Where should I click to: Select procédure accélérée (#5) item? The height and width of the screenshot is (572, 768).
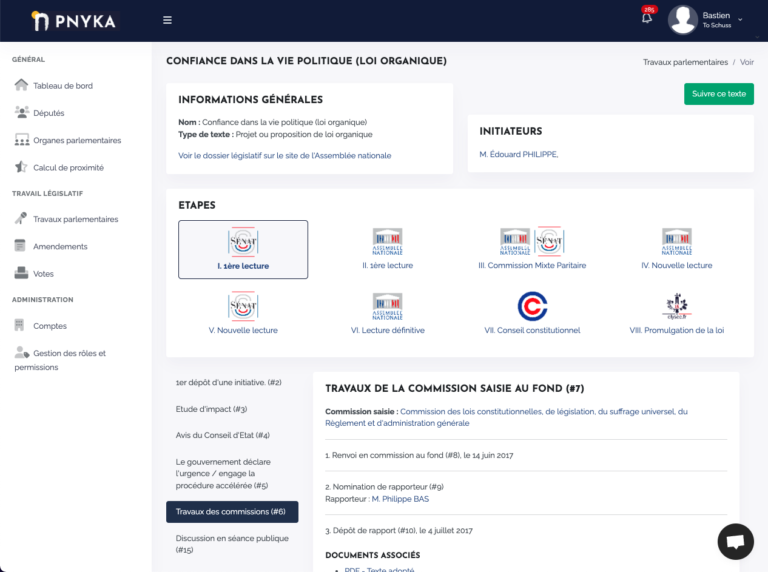pyautogui.click(x=223, y=474)
